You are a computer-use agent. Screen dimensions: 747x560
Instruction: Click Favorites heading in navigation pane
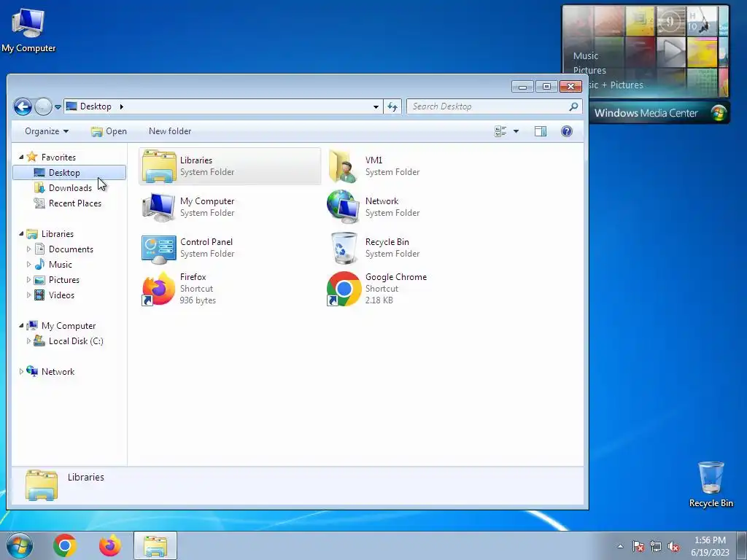(x=58, y=157)
